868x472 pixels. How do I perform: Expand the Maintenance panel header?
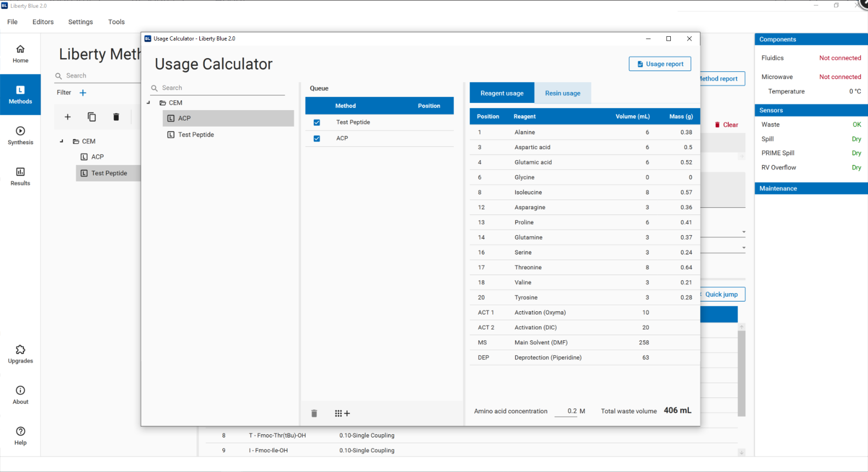pyautogui.click(x=811, y=189)
